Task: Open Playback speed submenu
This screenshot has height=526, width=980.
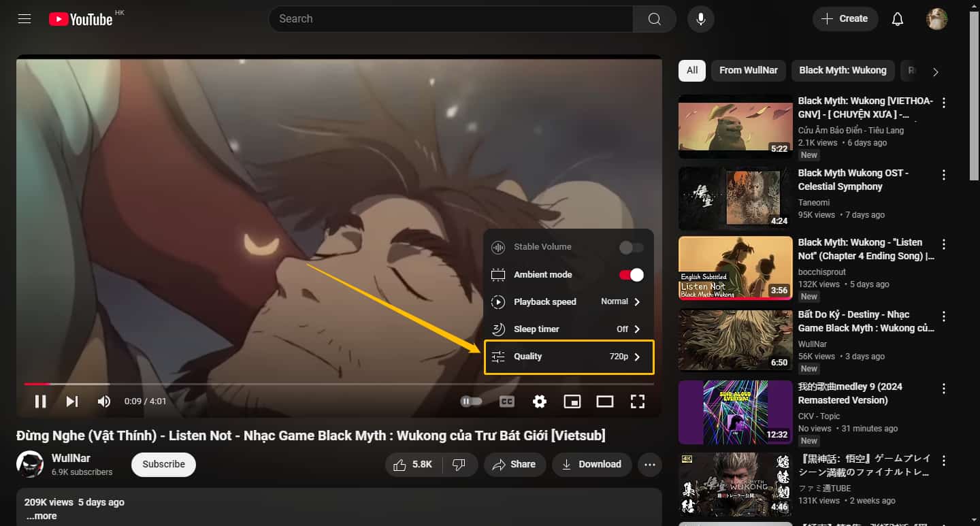Action: [569, 301]
